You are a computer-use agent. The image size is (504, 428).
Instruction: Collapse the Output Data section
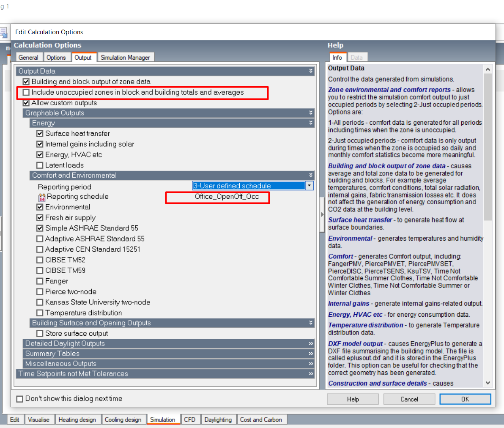310,71
